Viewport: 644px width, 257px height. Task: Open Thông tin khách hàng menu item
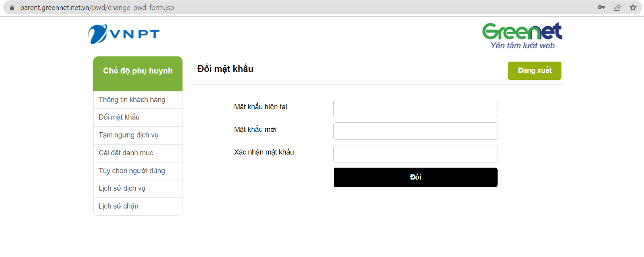(x=132, y=100)
